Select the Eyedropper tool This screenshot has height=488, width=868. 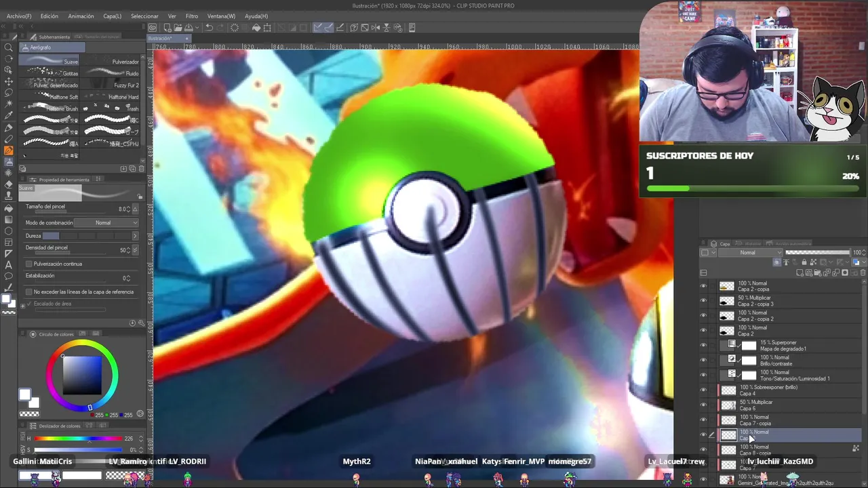click(9, 116)
